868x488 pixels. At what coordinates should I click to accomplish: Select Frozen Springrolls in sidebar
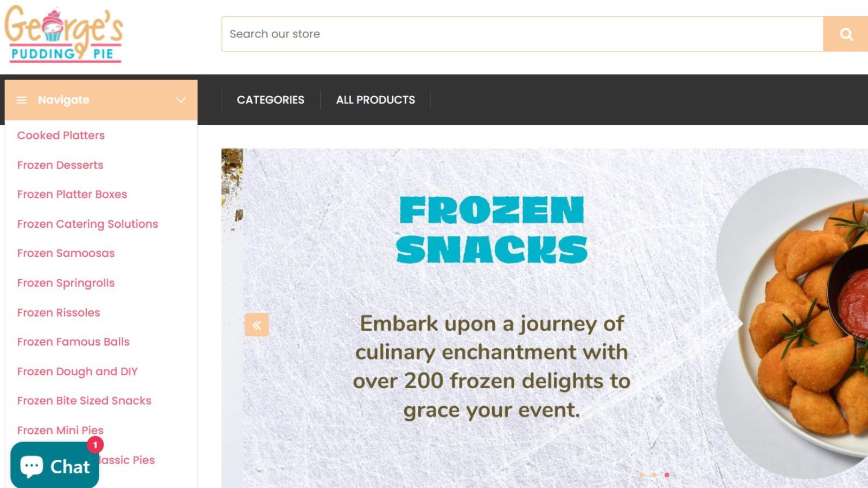coord(66,283)
